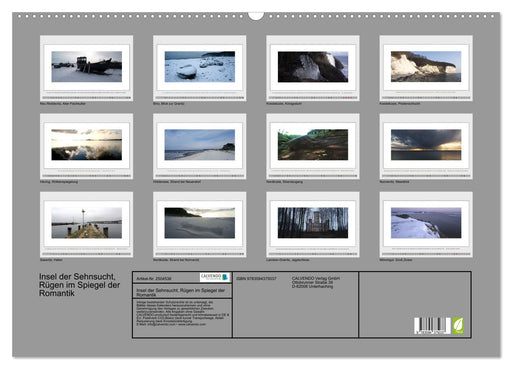Open the snowy fishing boat wreck thumbnail
Viewport: 512px width, 369px height.
click(86, 68)
